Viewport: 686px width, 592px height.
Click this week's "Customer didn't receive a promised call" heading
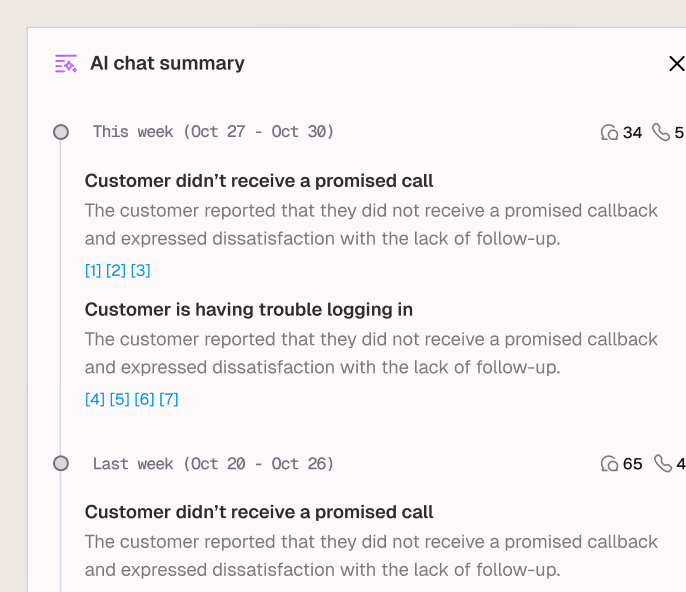click(259, 181)
